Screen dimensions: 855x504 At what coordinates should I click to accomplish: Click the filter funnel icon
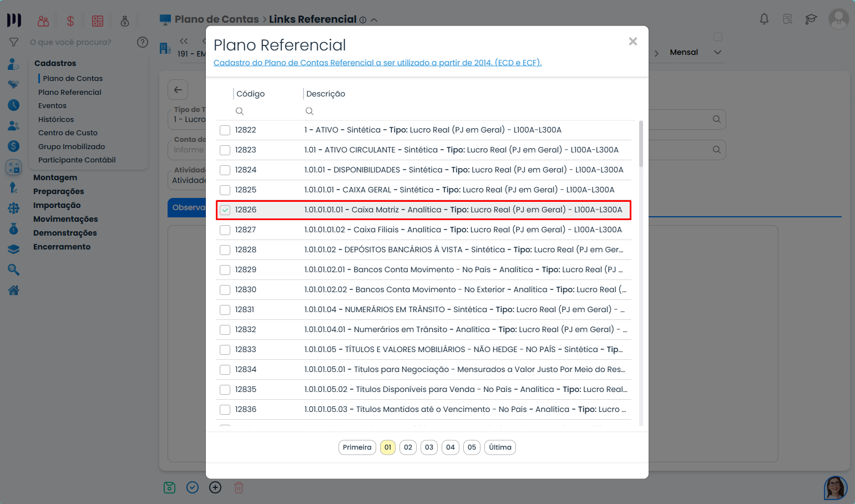click(x=14, y=42)
